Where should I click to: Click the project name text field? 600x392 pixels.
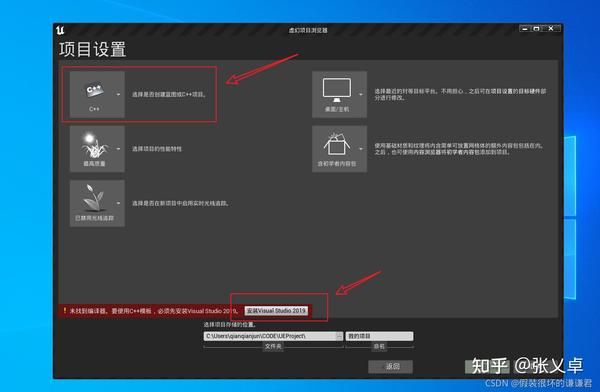379,336
